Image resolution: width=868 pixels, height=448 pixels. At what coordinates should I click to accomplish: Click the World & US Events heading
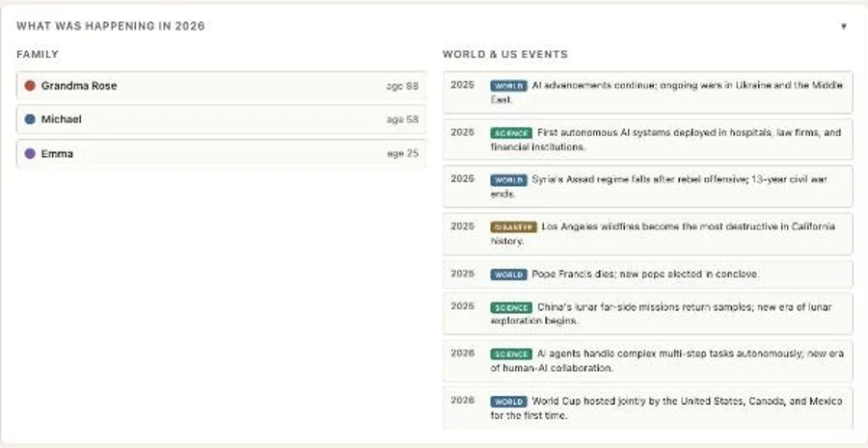click(504, 54)
